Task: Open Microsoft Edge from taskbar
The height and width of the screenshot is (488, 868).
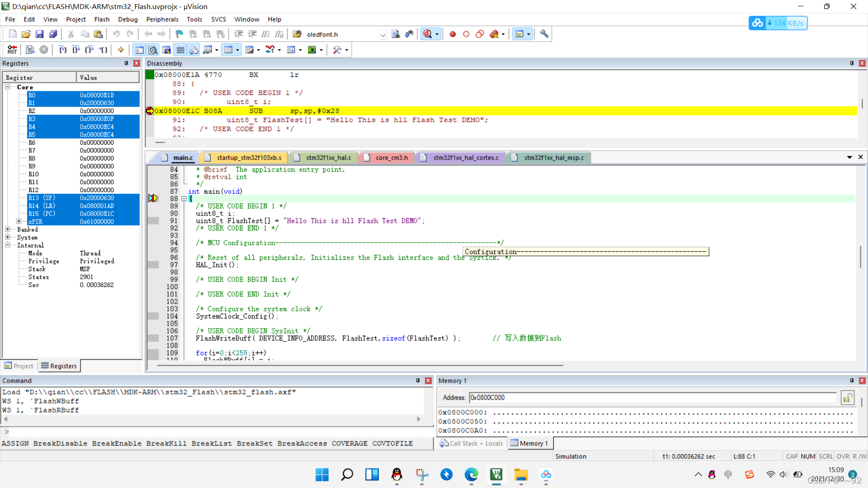Action: 471,474
